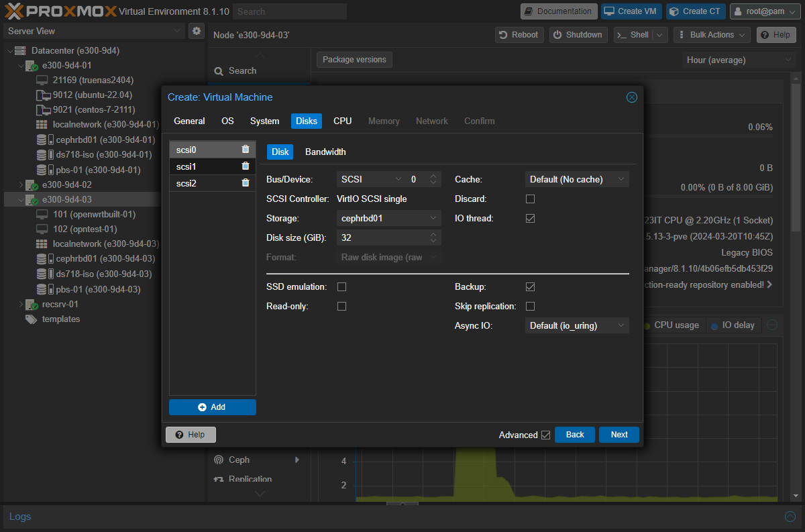This screenshot has width=805, height=532.
Task: Disable the IO thread checkbox
Action: [530, 218]
